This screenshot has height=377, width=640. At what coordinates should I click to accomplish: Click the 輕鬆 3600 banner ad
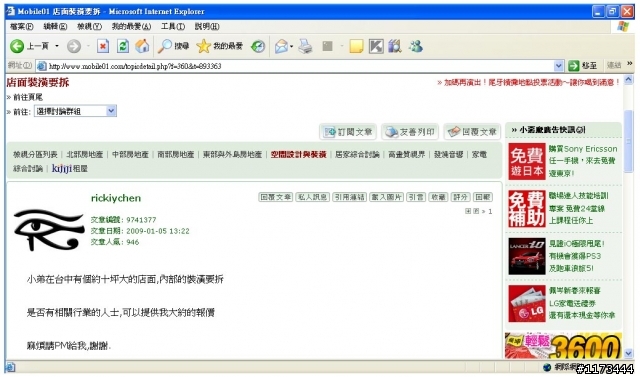coord(563,346)
